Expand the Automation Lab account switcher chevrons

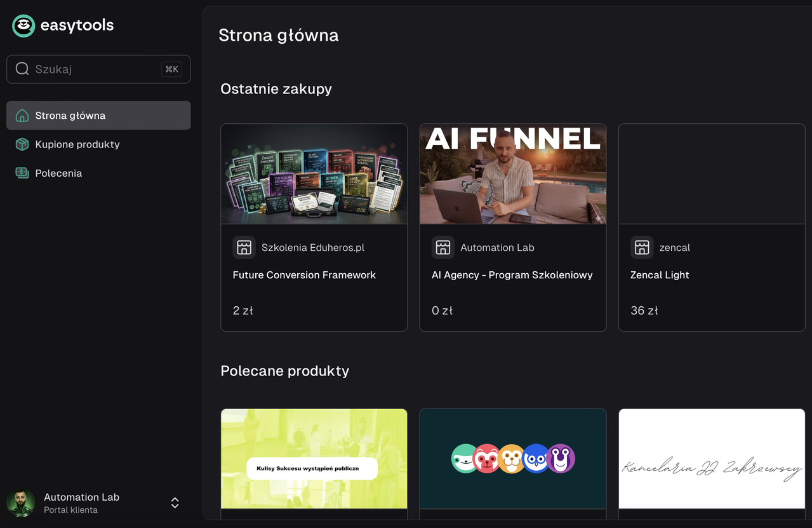click(175, 503)
